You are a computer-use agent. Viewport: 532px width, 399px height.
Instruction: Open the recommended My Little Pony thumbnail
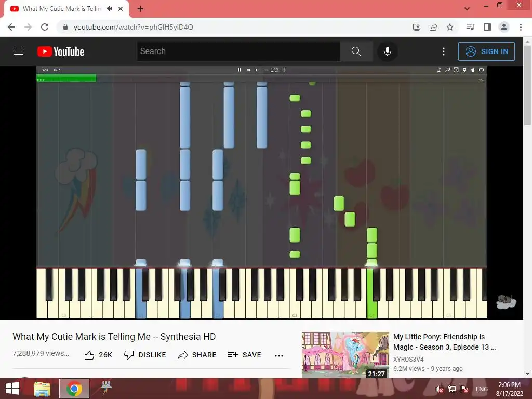click(345, 355)
